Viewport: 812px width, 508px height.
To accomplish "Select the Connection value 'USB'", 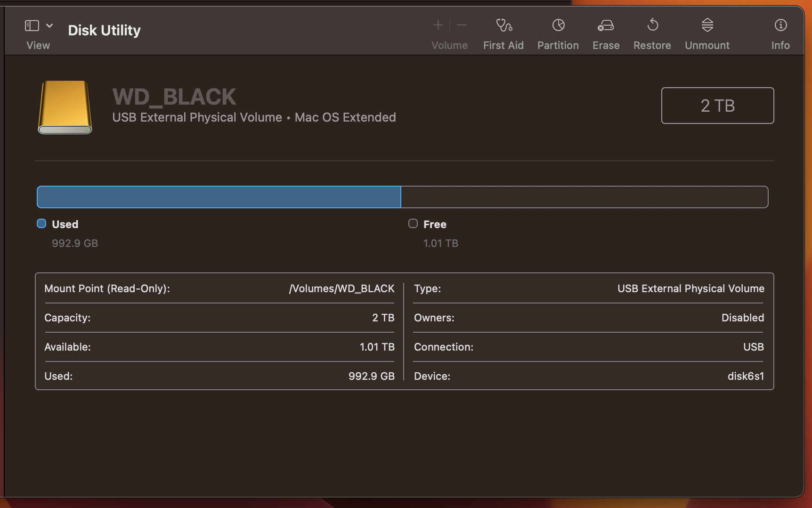I will point(754,347).
